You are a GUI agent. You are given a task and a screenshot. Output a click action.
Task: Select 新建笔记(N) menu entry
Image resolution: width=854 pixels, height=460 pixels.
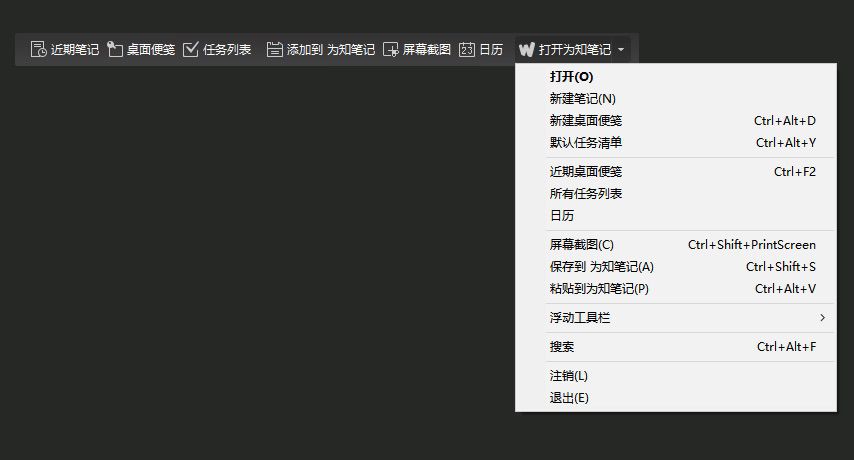(675, 99)
